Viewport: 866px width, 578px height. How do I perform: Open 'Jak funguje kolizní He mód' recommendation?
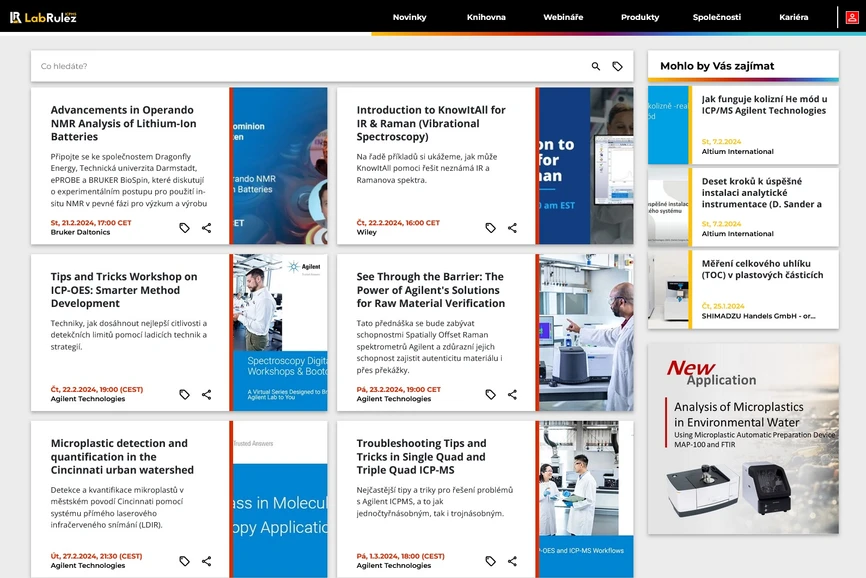[764, 105]
